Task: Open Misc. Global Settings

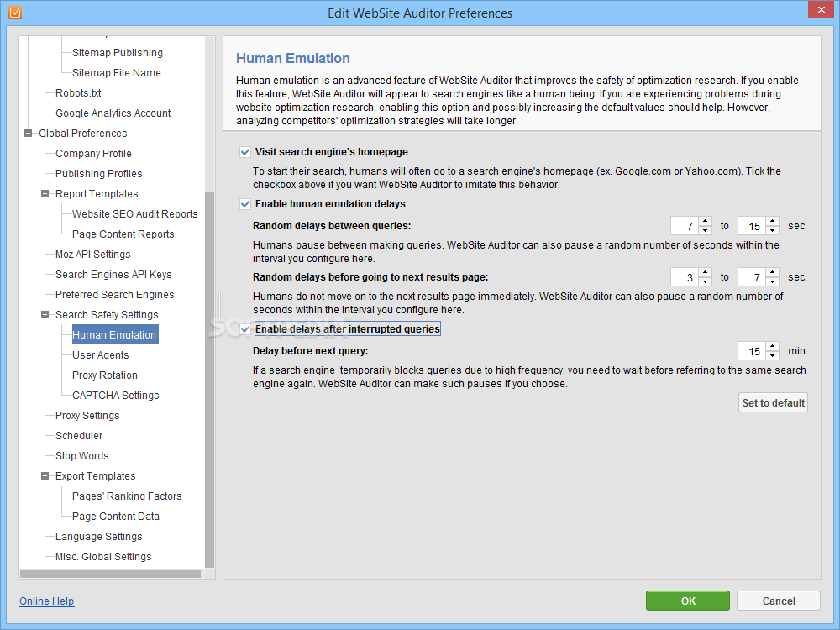Action: coord(103,557)
